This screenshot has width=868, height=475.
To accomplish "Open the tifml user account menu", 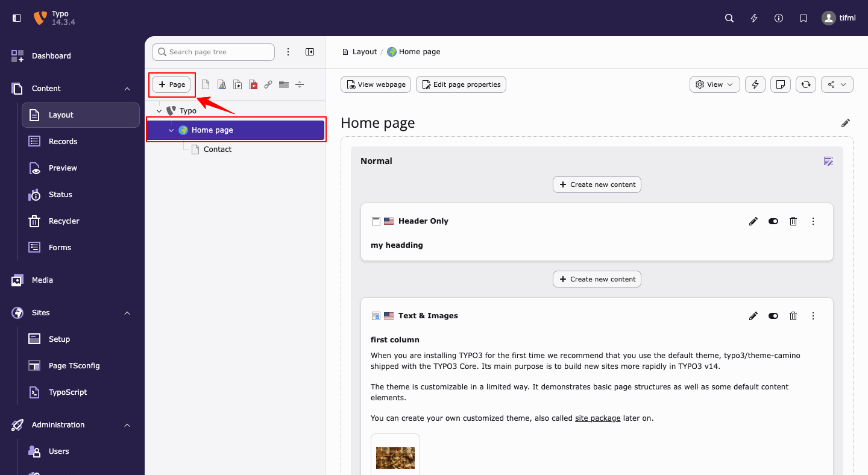I will click(838, 18).
